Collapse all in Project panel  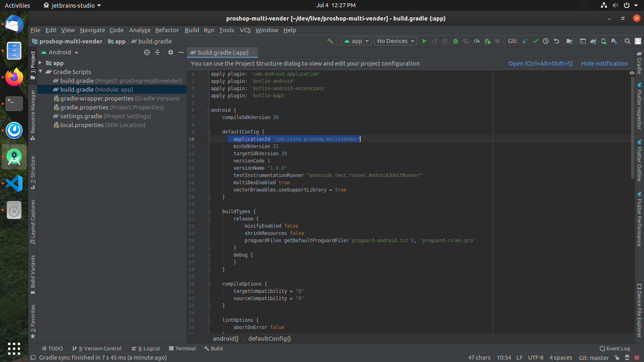coord(157,52)
